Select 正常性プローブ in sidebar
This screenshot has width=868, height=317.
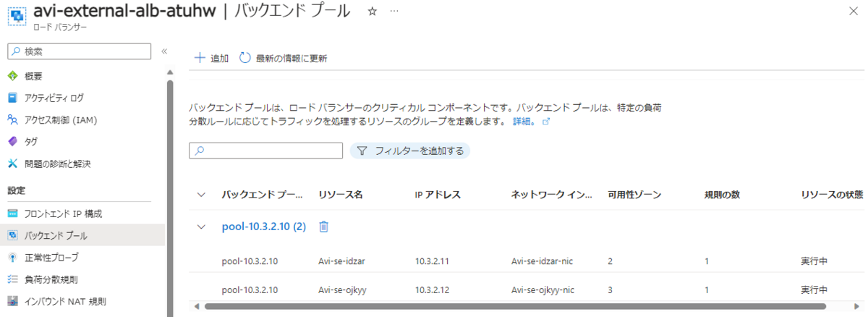tap(51, 257)
